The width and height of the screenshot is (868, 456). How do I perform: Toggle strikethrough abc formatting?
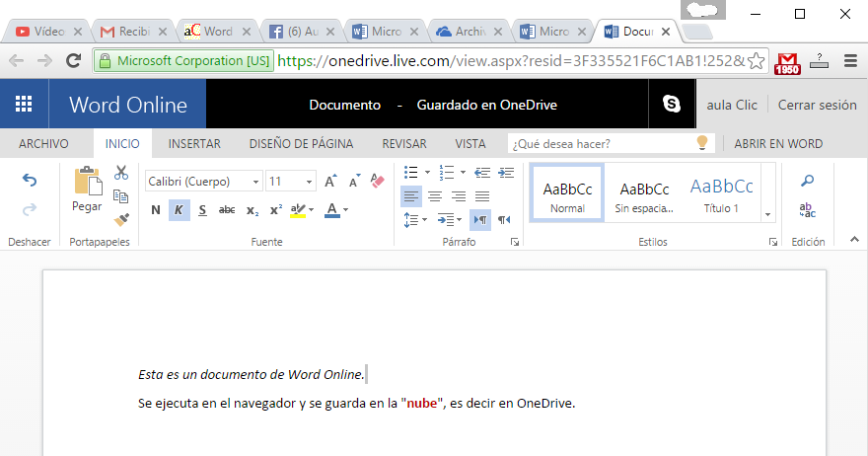(227, 210)
